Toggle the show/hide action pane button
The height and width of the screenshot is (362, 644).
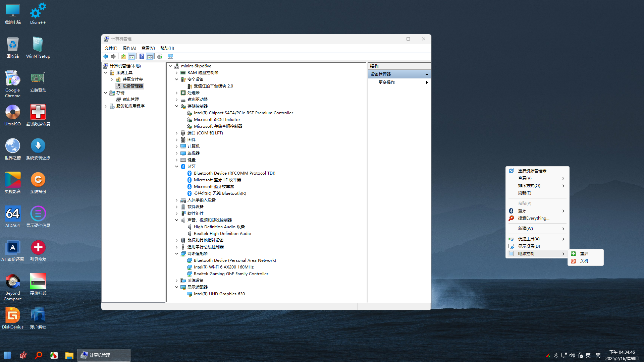point(150,56)
